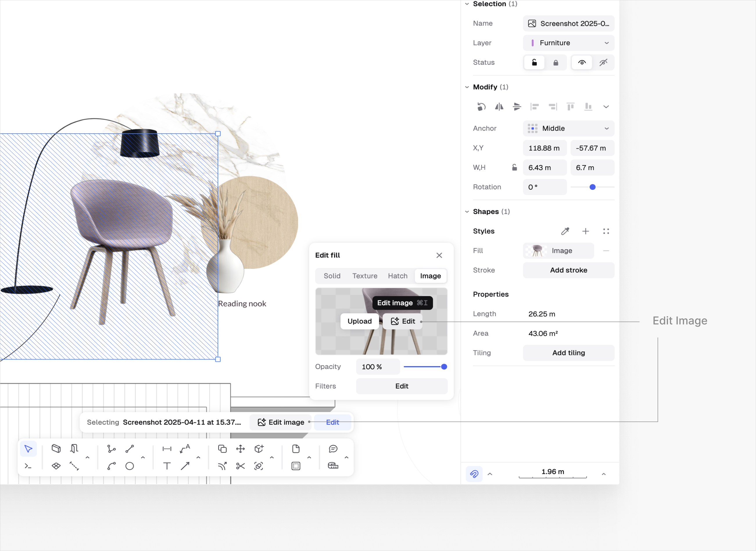
Task: Open the Anchor Middle dropdown
Action: (568, 128)
